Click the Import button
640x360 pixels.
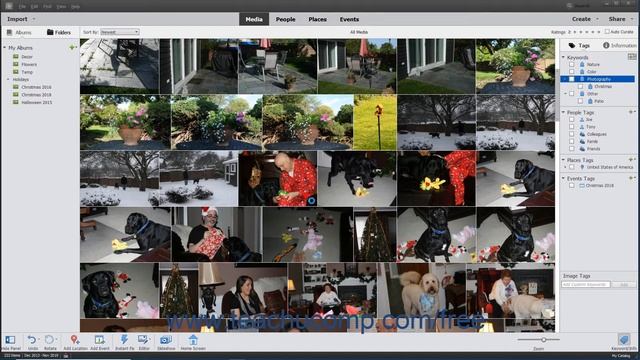point(17,19)
